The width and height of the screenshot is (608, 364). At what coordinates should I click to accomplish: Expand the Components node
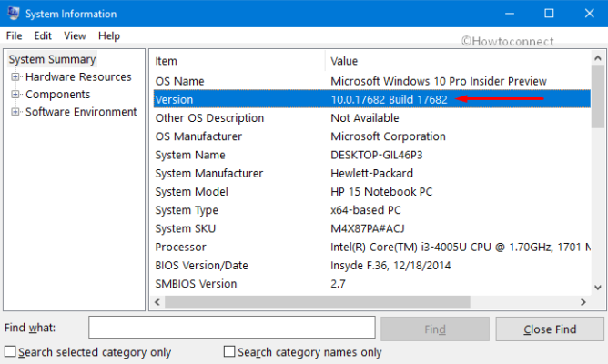(x=15, y=95)
